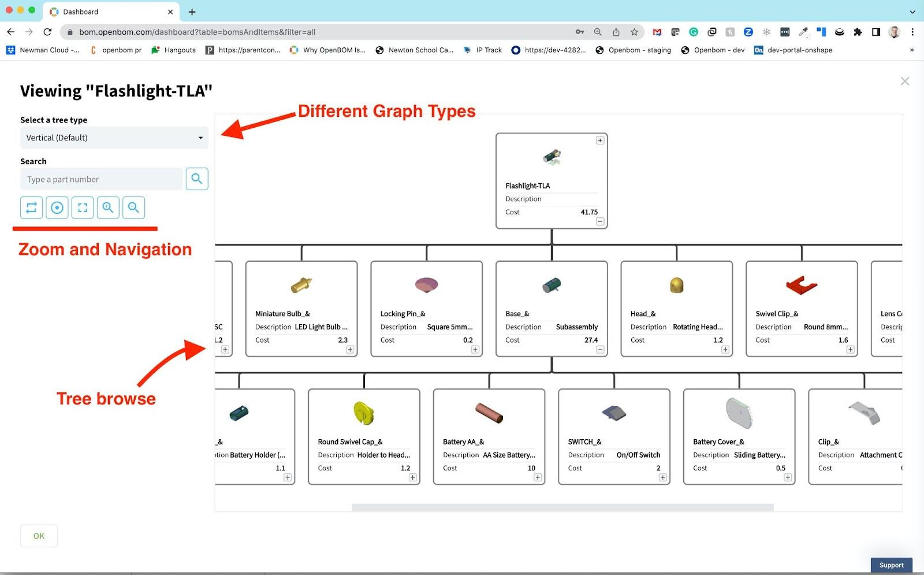The image size is (924, 575).
Task: Show hidden bookmarks with the overflow chevron
Action: click(912, 50)
